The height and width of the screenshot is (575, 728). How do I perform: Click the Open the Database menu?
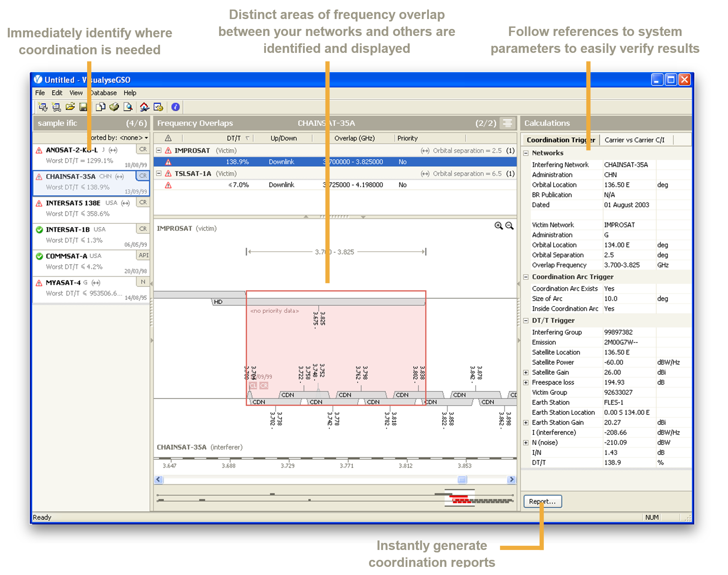103,93
